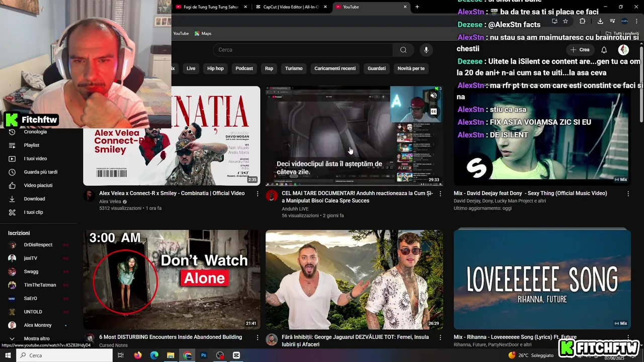Open Chrome downloads icon
Viewport: 644px width, 362px height.
click(x=600, y=21)
